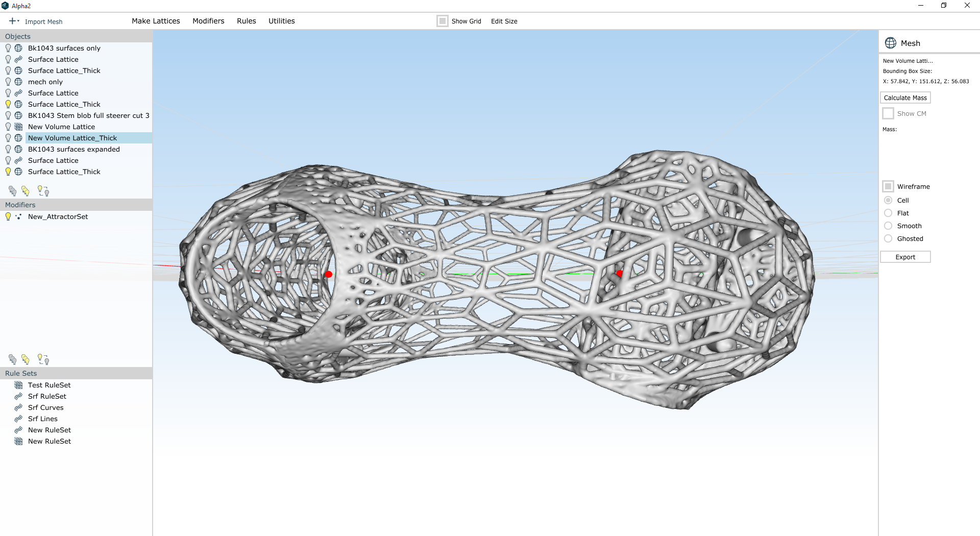This screenshot has height=536, width=980.
Task: Toggle the Wireframe checkbox
Action: (x=888, y=186)
